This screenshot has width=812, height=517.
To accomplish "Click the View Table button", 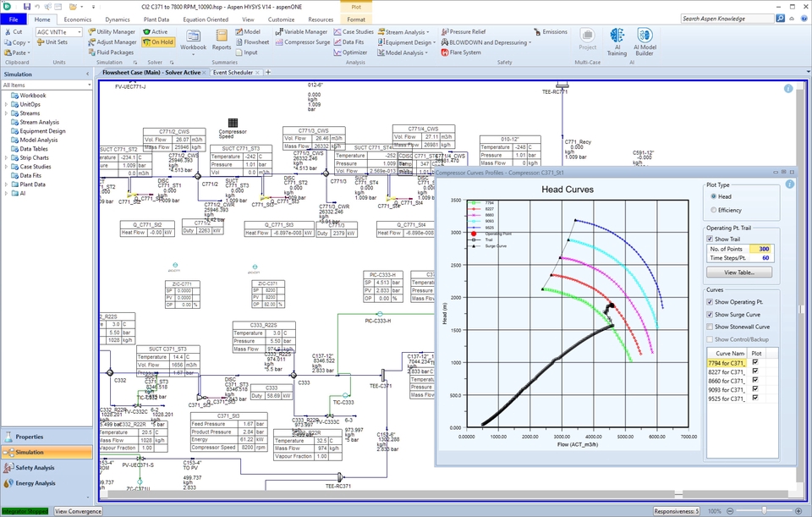I will 740,271.
